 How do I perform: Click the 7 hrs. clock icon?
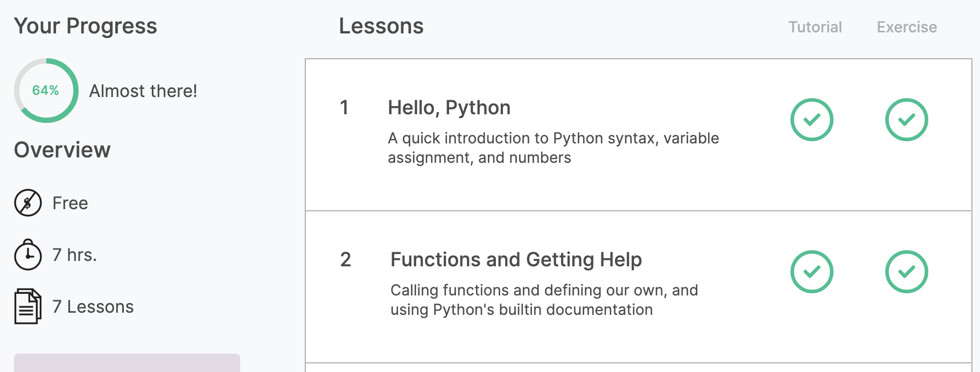[28, 254]
